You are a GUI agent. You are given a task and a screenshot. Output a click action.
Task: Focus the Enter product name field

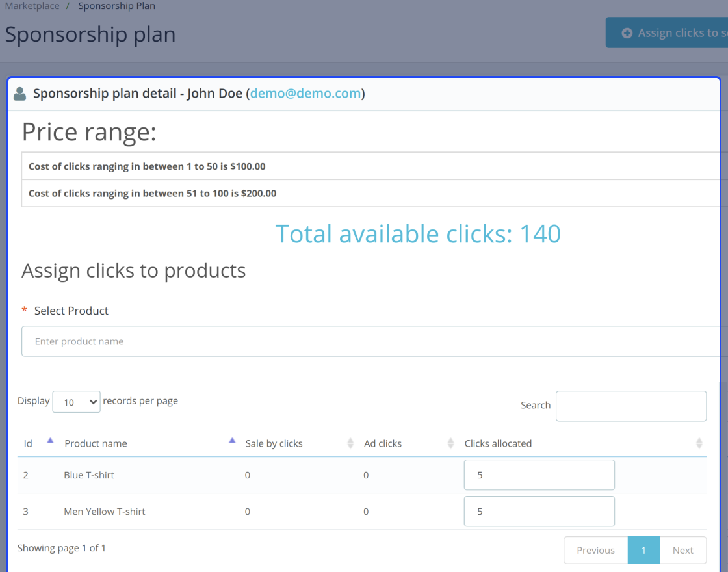(374, 341)
